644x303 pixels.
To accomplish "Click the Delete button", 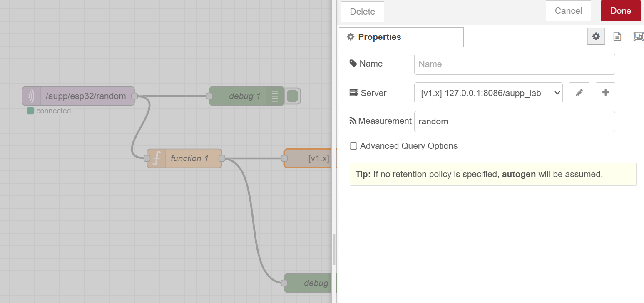I will 362,12.
